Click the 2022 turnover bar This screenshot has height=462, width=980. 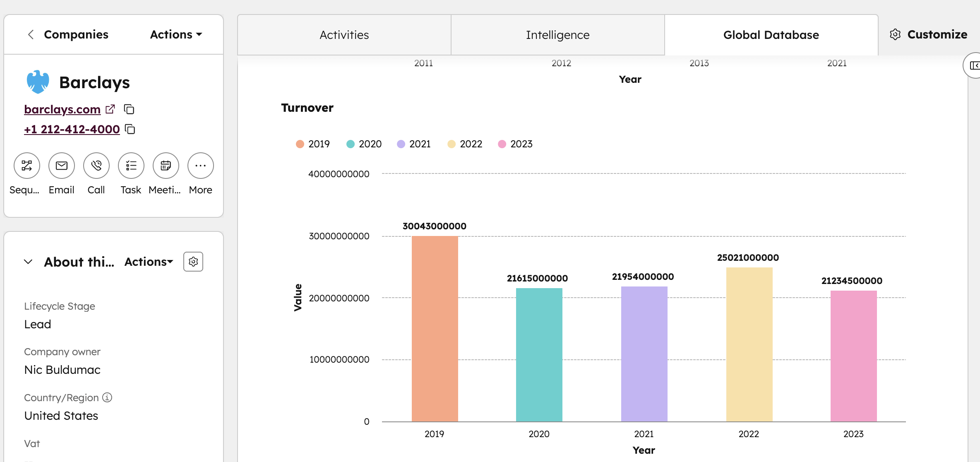point(749,344)
